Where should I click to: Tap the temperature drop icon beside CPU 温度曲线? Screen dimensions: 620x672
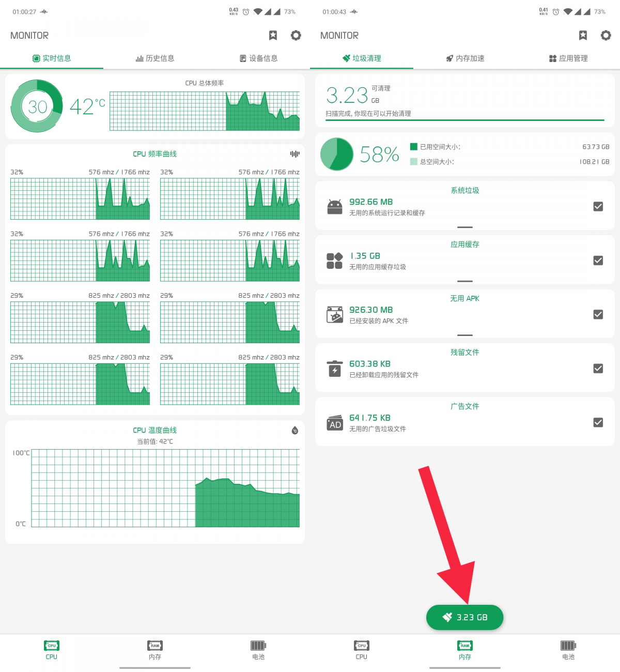click(x=295, y=430)
